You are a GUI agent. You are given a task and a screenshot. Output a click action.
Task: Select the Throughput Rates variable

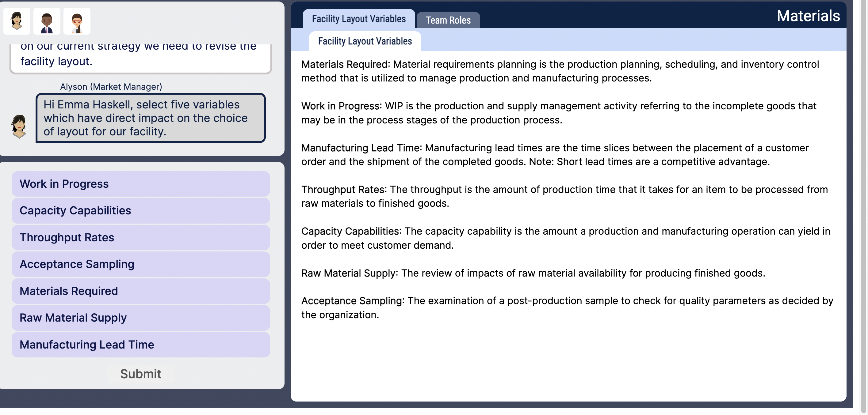(x=140, y=237)
